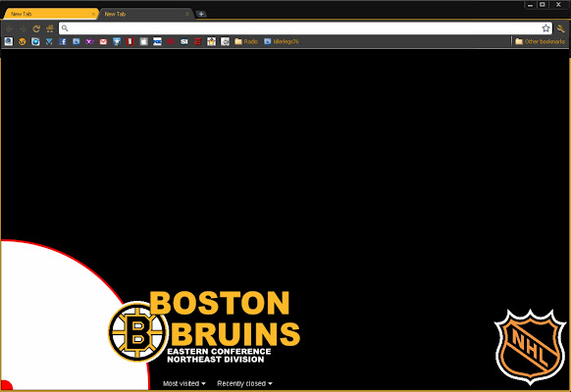Viewport: 571px width, 392px height.
Task: Open the Other bookmarks folder
Action: click(x=540, y=41)
